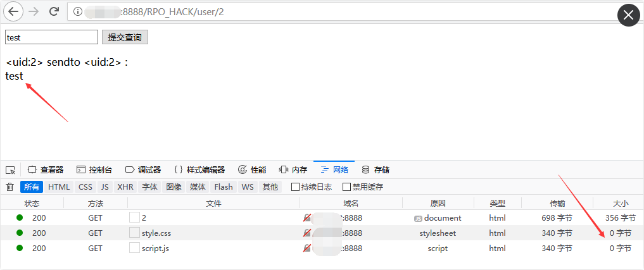Click the insecure lock icon in the script.js row

pos(307,249)
